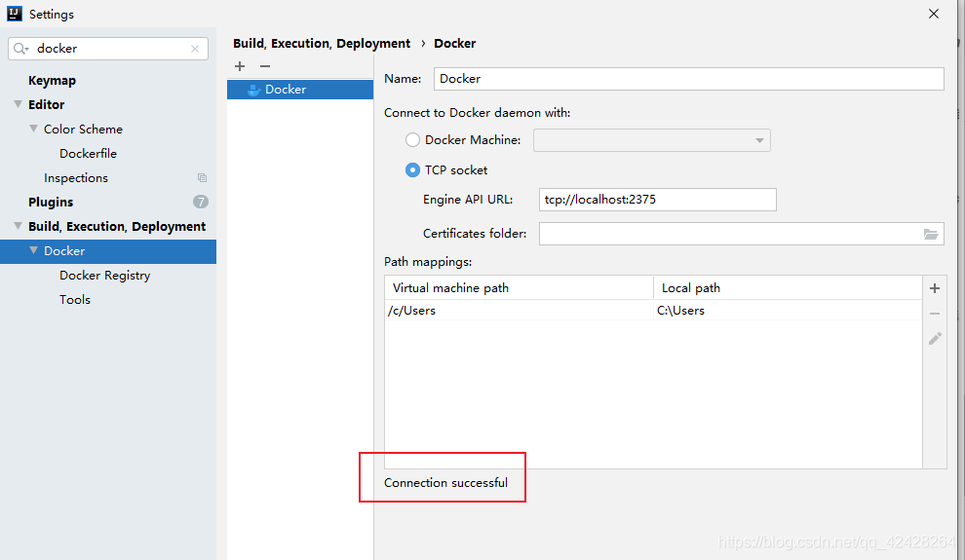Screen dimensions: 965x560
Task: Collapse the Editor tree node
Action: [x=18, y=104]
